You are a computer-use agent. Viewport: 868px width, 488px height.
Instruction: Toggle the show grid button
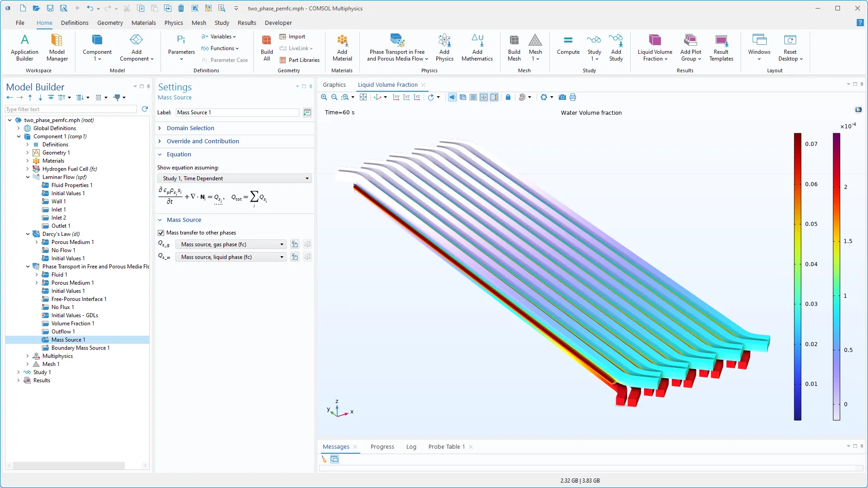473,97
